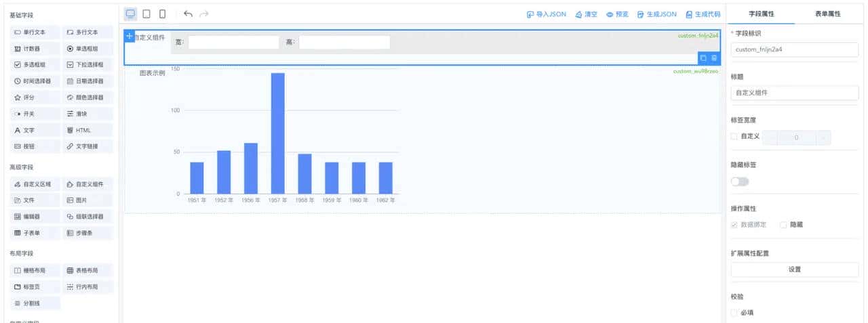Screen dimensions: 868x323
Task: Add 栅格布局 grid layout
Action: (x=35, y=270)
